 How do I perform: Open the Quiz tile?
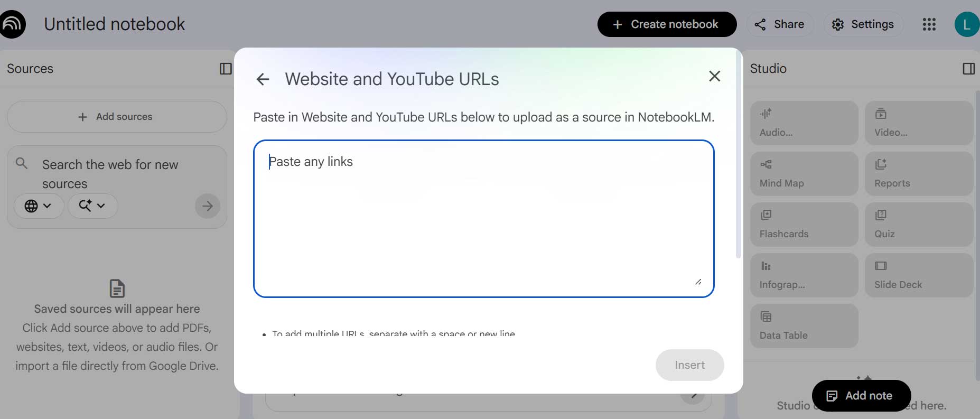pyautogui.click(x=919, y=225)
